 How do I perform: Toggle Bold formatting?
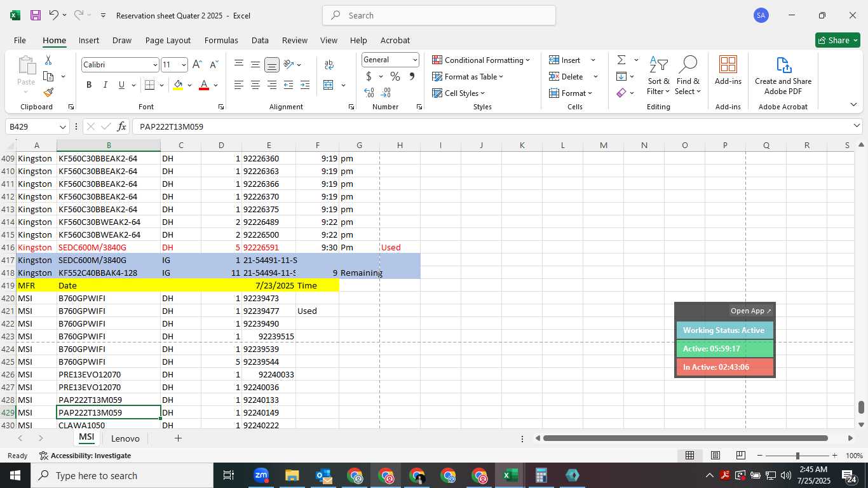pyautogui.click(x=89, y=85)
